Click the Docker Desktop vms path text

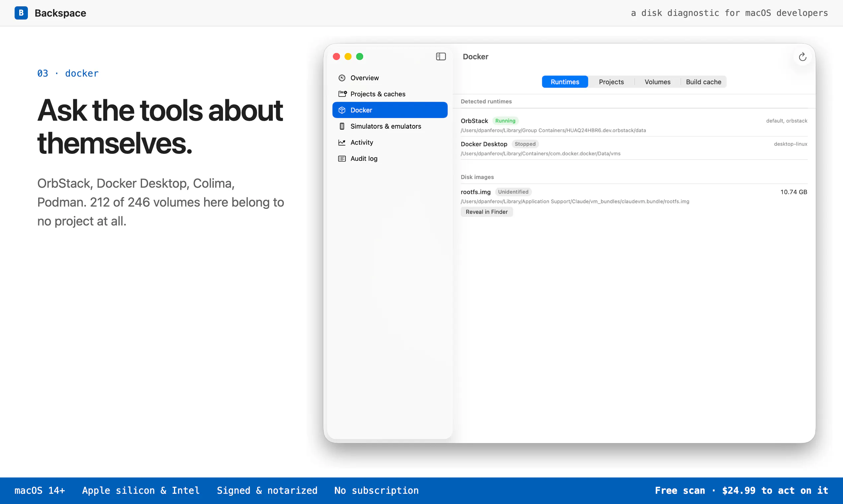coord(540,154)
